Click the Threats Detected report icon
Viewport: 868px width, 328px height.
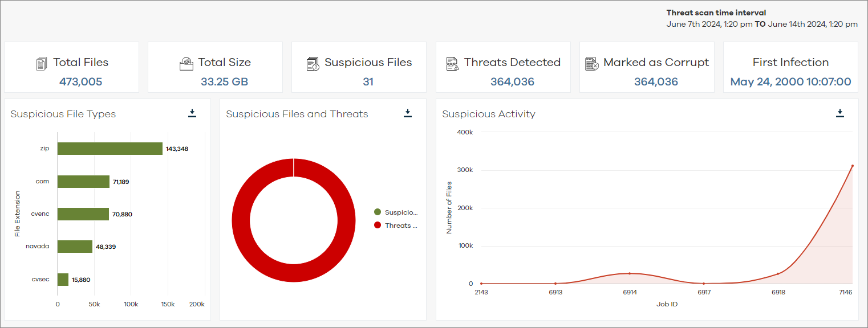click(x=453, y=63)
